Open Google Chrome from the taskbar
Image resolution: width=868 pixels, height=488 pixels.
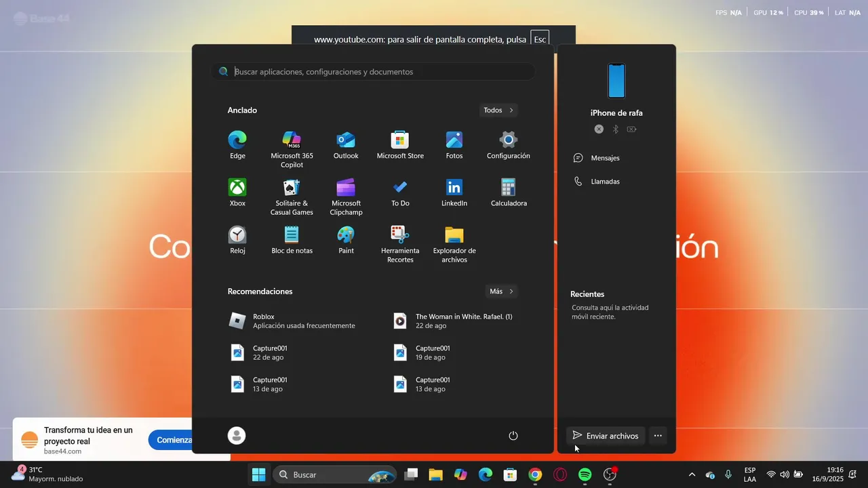[535, 474]
